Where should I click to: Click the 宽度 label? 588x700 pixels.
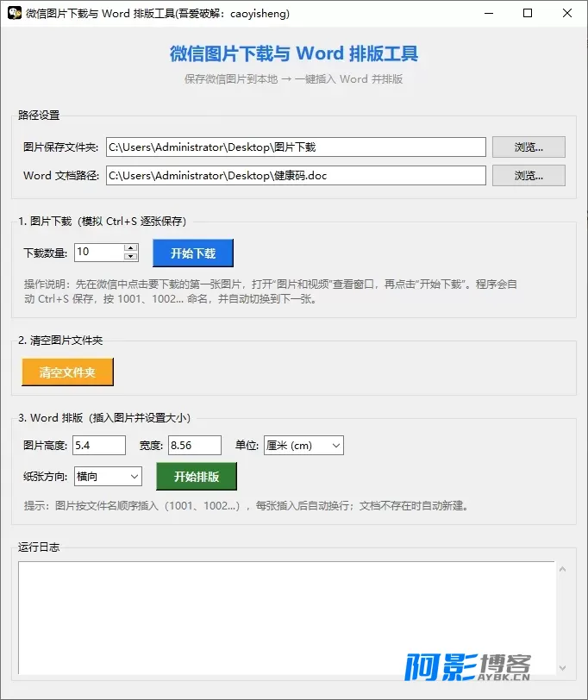(x=151, y=446)
